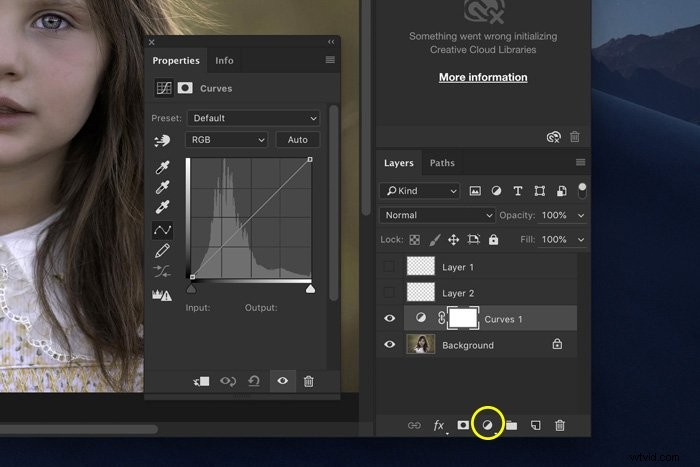Click the Opacity 100% value field
Viewport: 700px width, 467px height.
(x=554, y=215)
